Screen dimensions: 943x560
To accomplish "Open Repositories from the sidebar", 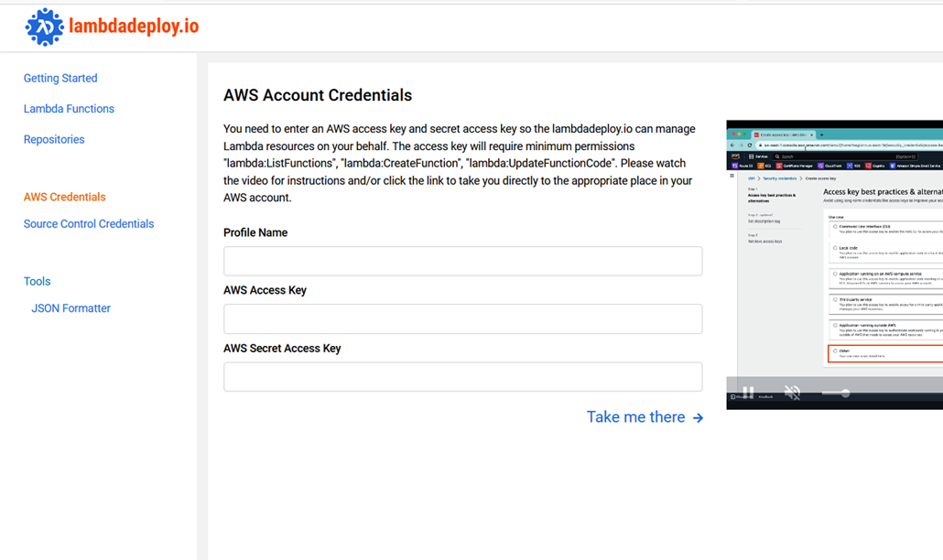I will coord(54,140).
